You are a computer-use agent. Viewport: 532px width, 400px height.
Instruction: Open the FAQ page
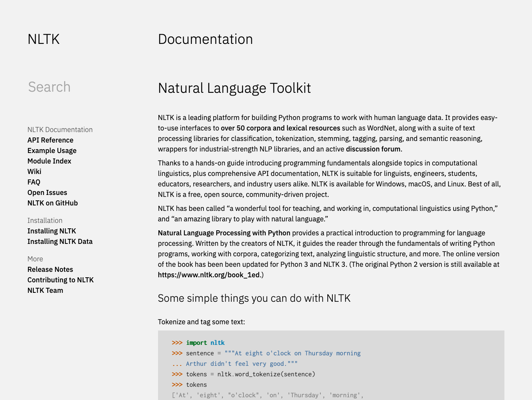(34, 182)
